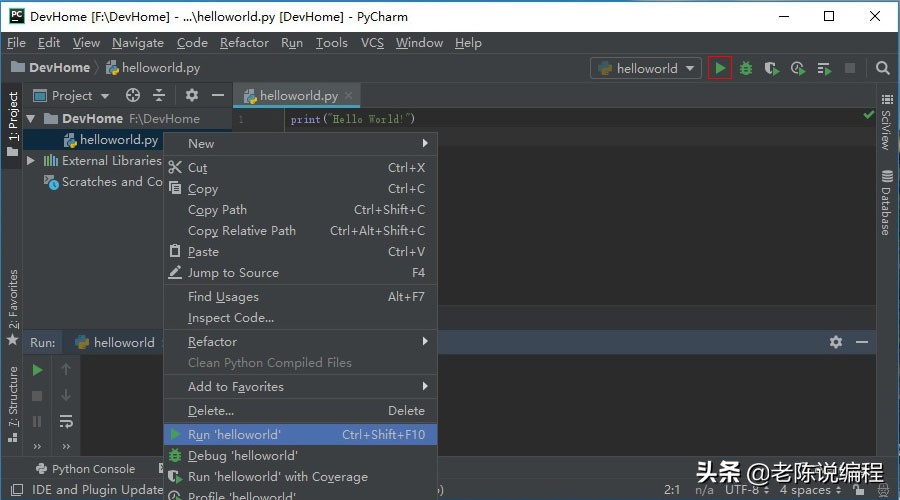
Task: Select Paste in context menu
Action: (301, 251)
